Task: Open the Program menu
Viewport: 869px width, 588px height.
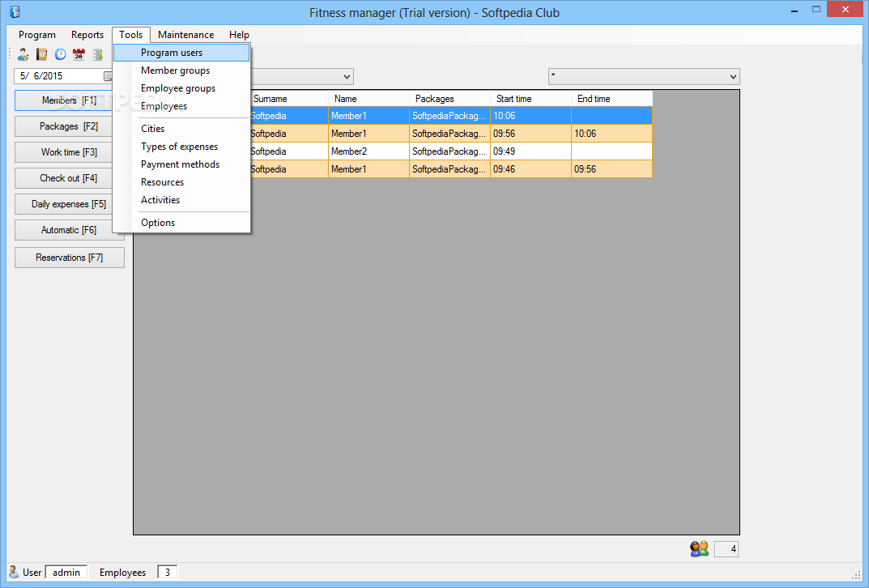Action: 37,34
